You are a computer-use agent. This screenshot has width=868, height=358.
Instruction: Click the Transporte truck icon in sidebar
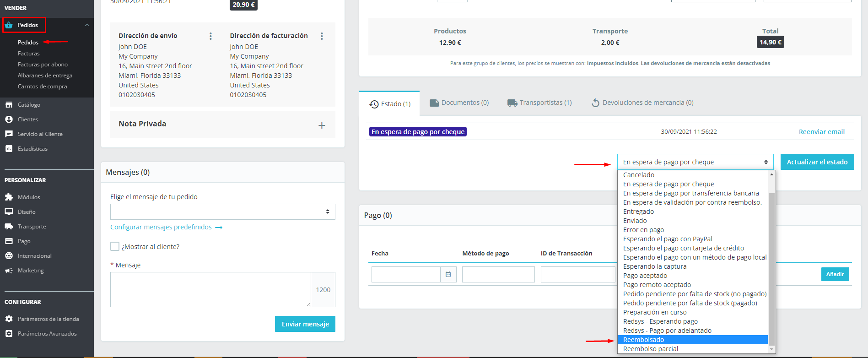pos(9,227)
